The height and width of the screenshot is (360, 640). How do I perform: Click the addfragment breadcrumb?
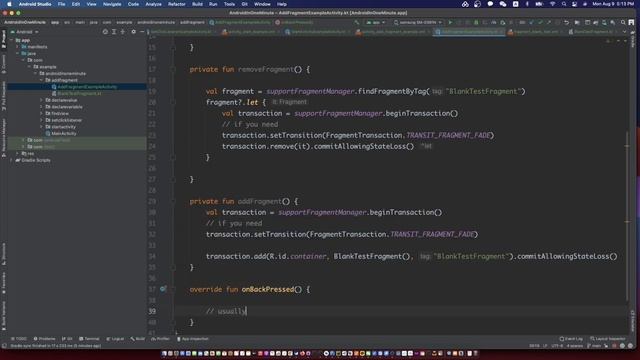click(x=192, y=22)
